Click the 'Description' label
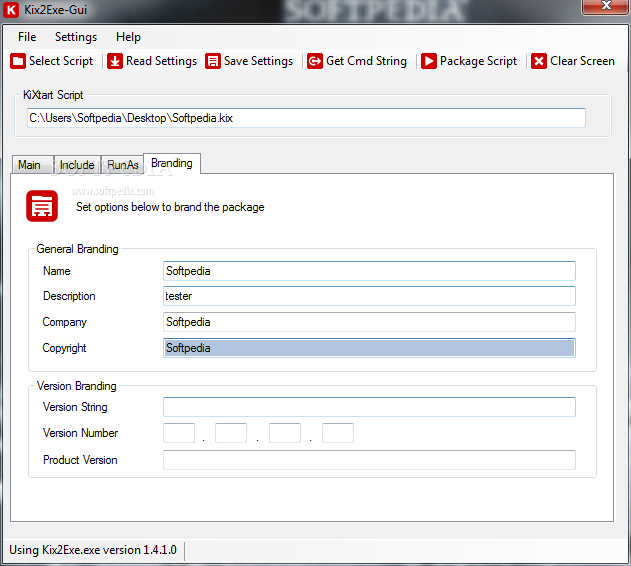 pos(69,296)
